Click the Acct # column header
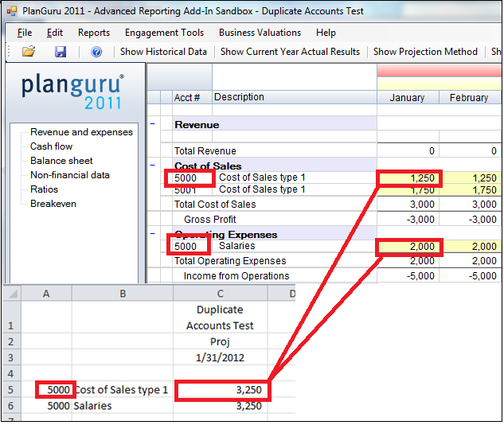504x425 pixels. click(192, 97)
